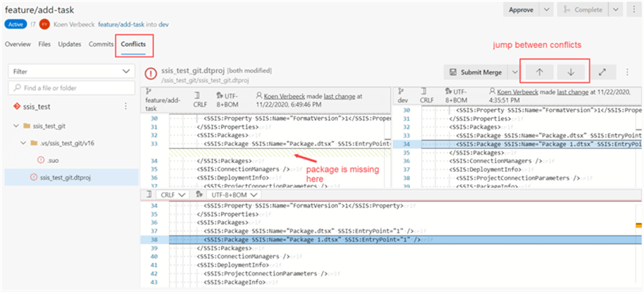
Task: Click the conflict warning icon beside the file title
Action: coord(151,74)
